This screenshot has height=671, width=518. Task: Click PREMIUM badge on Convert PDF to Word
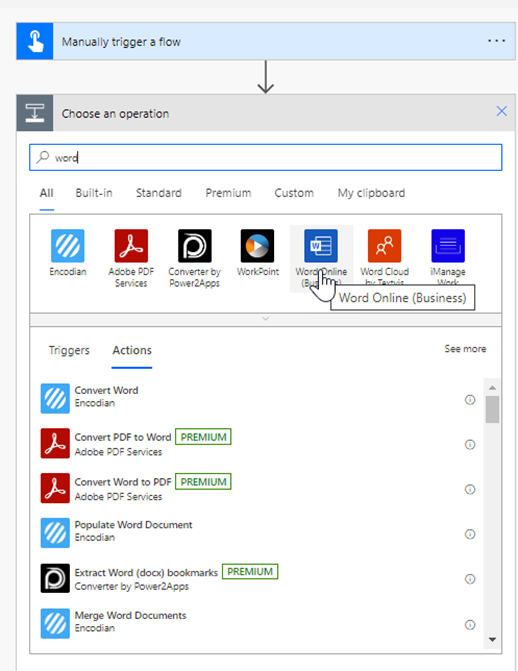point(203,437)
